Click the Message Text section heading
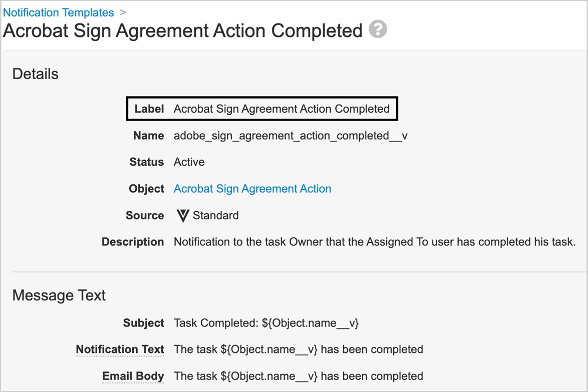This screenshot has height=392, width=588. pos(59,295)
